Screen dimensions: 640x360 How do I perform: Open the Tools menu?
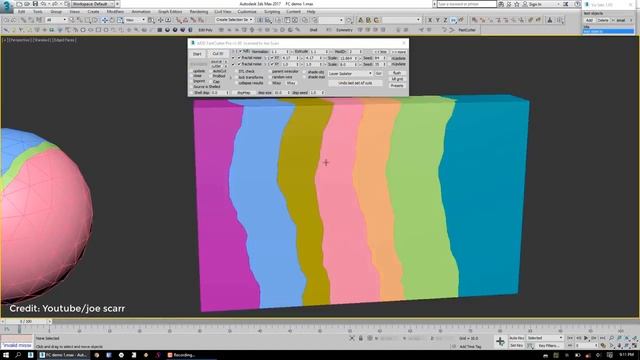tap(38, 12)
